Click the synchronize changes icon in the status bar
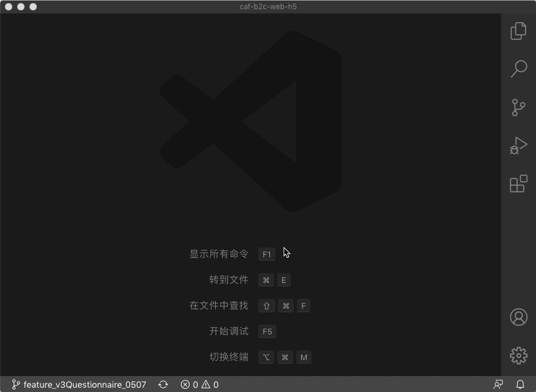The height and width of the screenshot is (392, 536). [163, 385]
